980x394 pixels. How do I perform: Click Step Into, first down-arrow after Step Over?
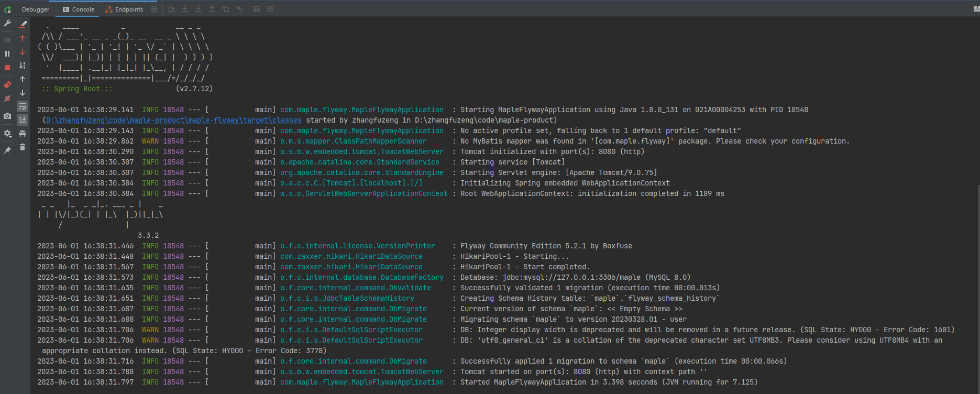(x=185, y=9)
